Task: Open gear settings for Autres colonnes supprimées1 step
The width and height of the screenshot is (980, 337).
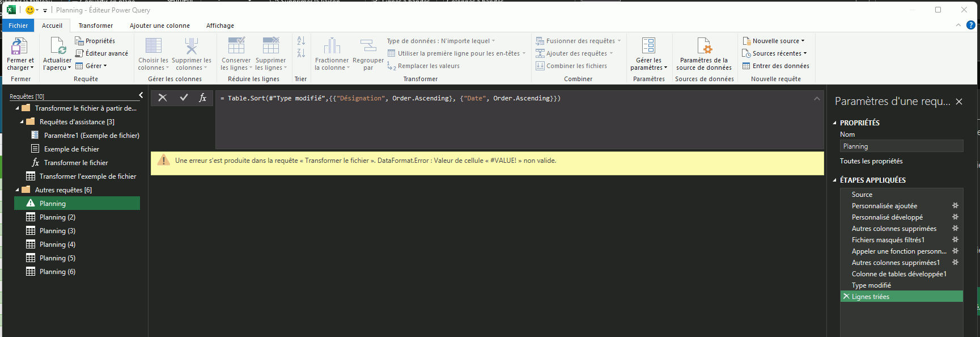Action: (955, 262)
